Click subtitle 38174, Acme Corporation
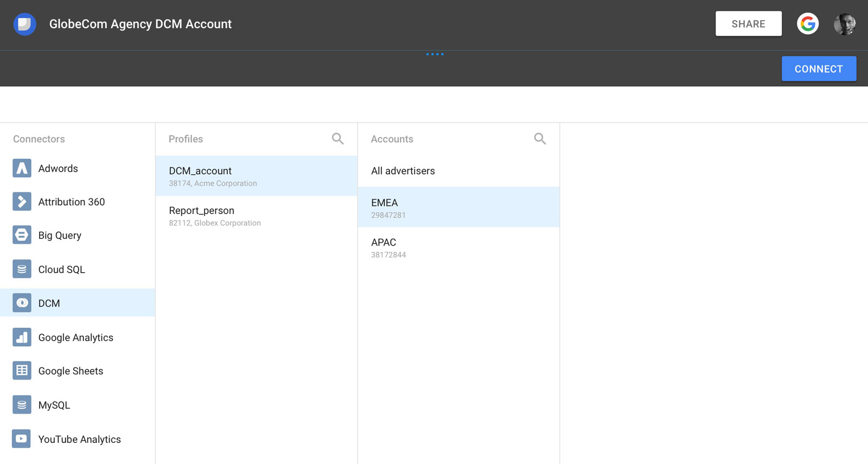The height and width of the screenshot is (464, 868). point(213,183)
